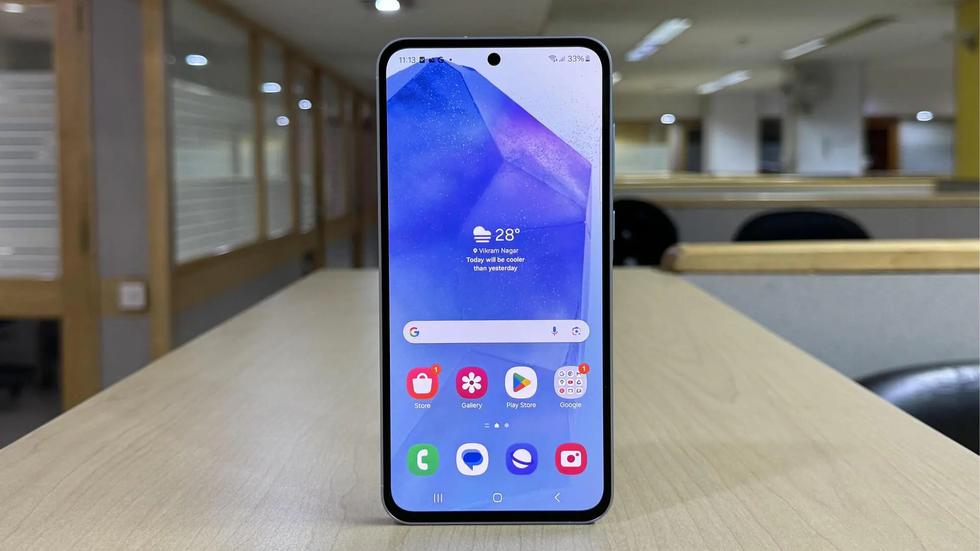
Task: Tap the Google Lens camera button
Action: click(576, 330)
